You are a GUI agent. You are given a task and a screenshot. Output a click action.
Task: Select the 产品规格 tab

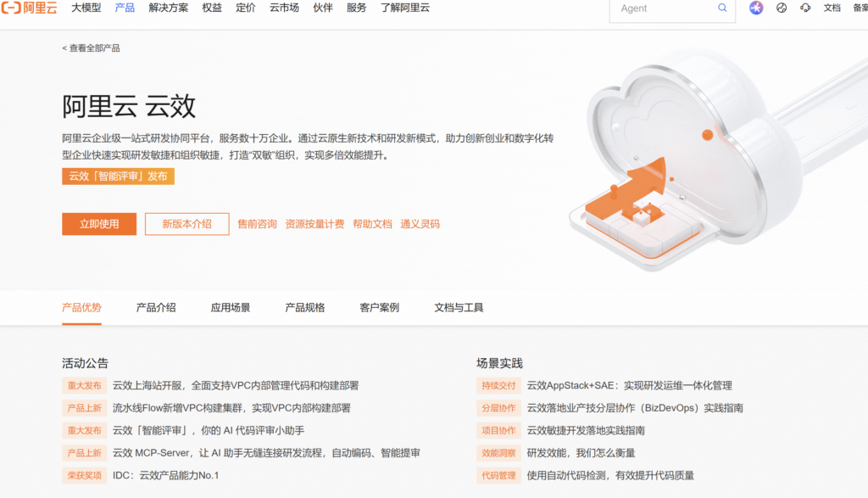[304, 307]
